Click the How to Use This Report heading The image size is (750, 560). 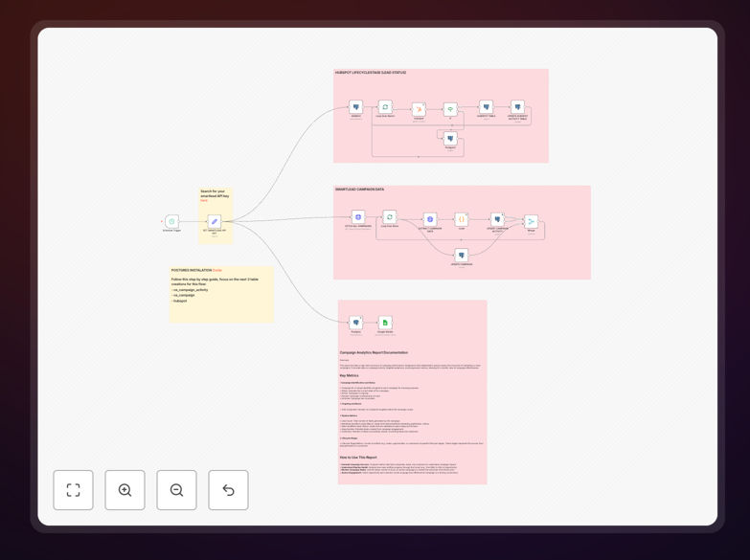358,458
